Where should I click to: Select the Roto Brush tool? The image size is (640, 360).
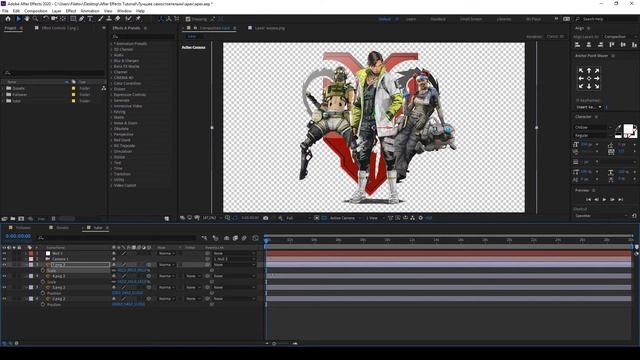[x=129, y=19]
